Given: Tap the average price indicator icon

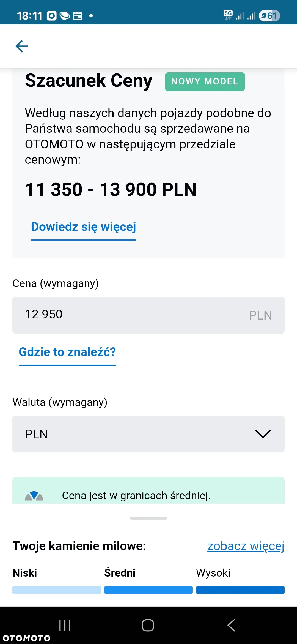Looking at the screenshot, I should [34, 496].
